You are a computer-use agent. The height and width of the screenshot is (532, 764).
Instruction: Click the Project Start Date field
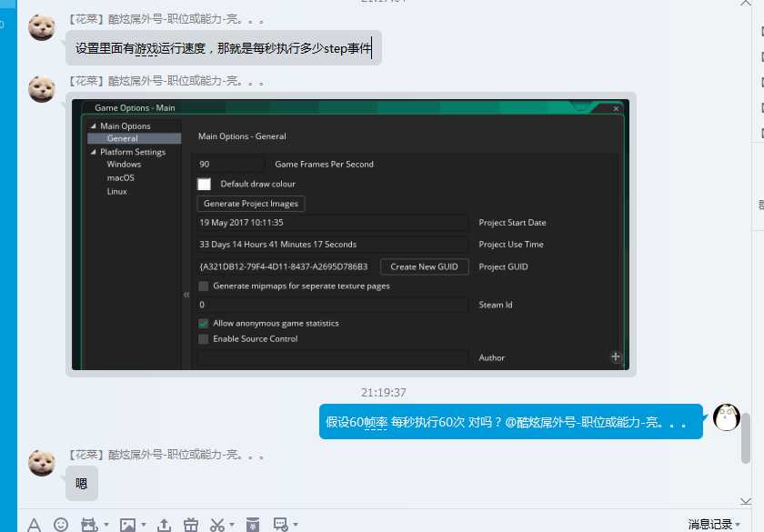click(332, 223)
